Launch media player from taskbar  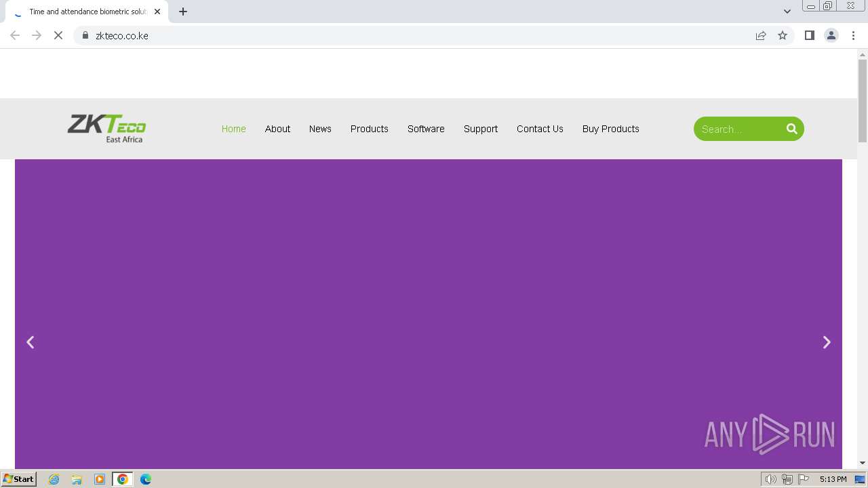click(x=100, y=479)
